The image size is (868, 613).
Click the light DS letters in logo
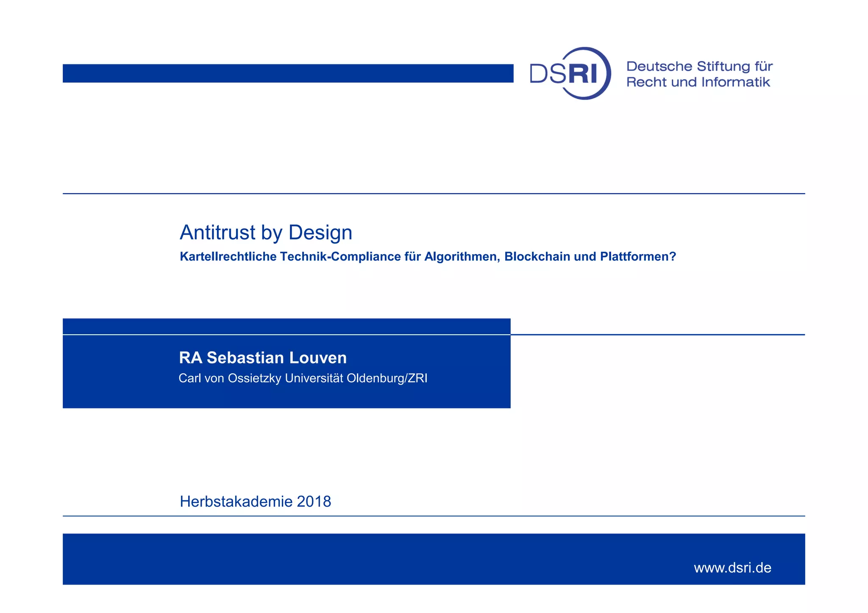(x=548, y=74)
